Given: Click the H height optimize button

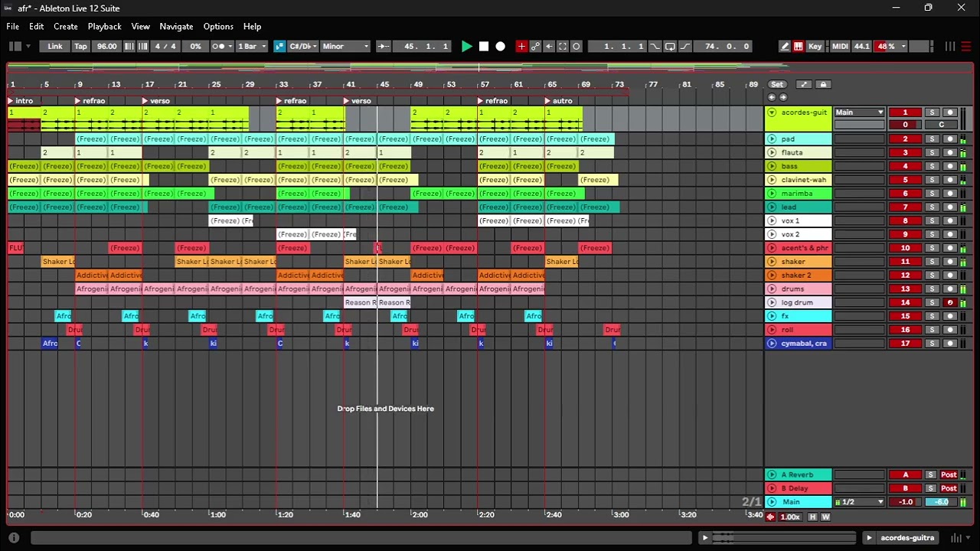Looking at the screenshot, I should click(x=813, y=517).
